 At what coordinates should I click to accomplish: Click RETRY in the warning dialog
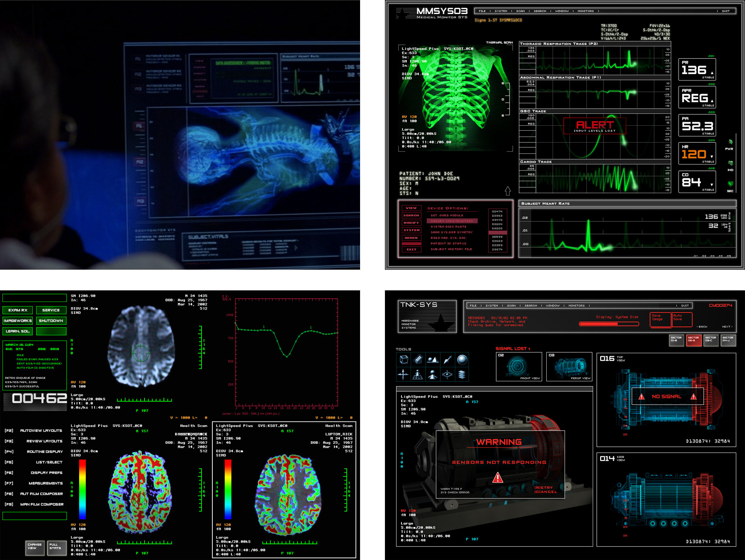point(543,488)
